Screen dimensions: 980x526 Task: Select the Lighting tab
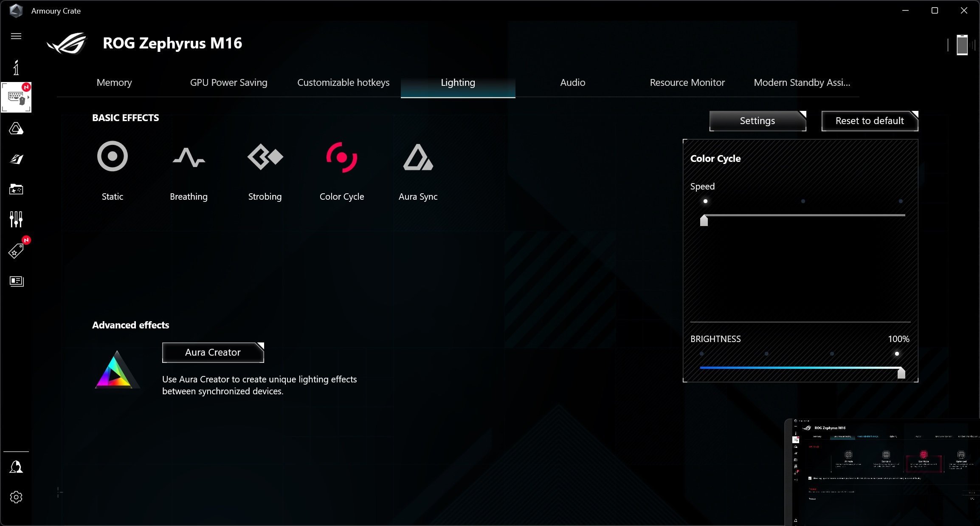[458, 82]
